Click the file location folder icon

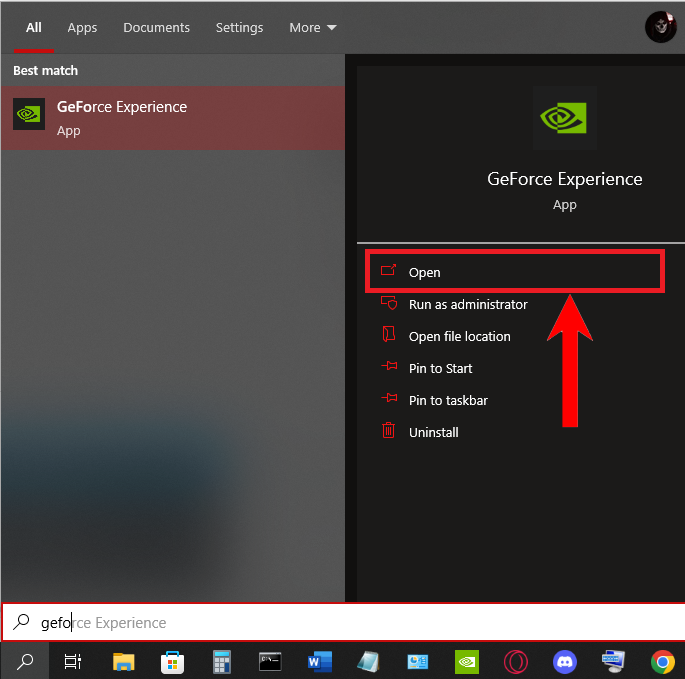(388, 334)
